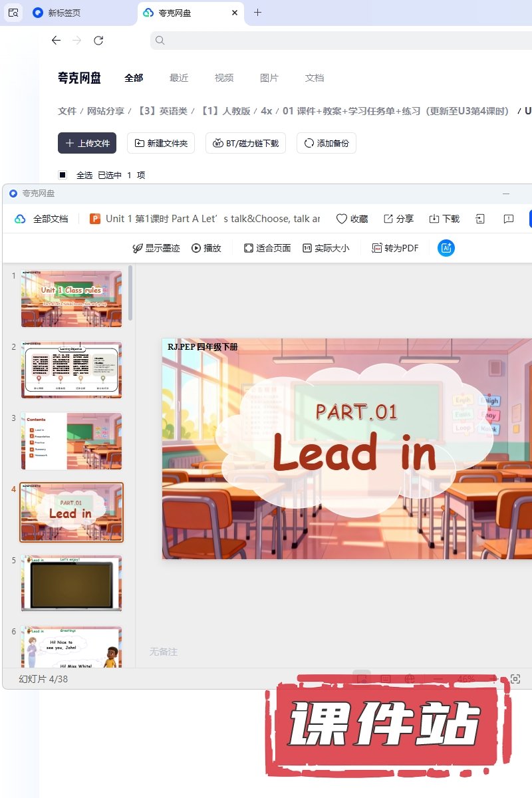532x798 pixels.
Task: Reload the page with refresh icon
Action: point(98,41)
